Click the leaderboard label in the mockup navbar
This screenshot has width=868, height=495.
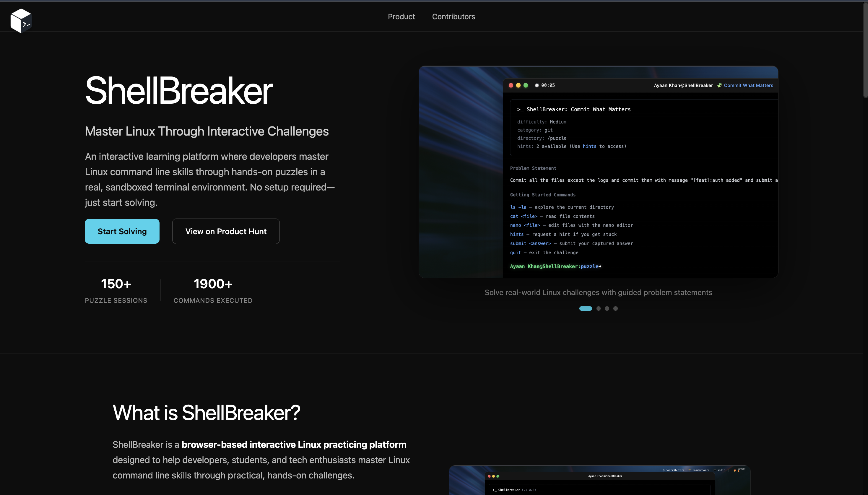701,470
